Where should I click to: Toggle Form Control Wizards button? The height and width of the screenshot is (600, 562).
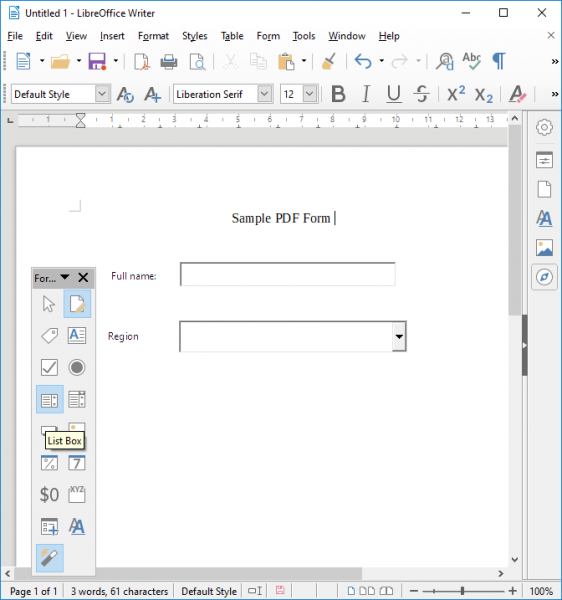tap(50, 558)
